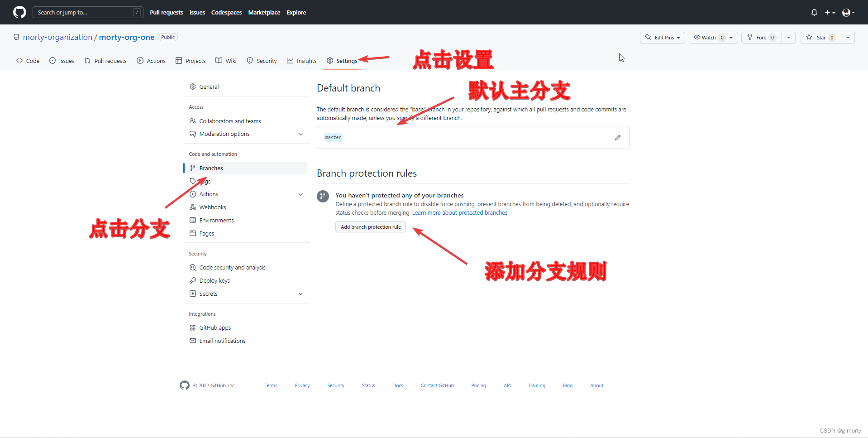Star the repository
Image resolution: width=868 pixels, height=438 pixels.
coord(821,38)
